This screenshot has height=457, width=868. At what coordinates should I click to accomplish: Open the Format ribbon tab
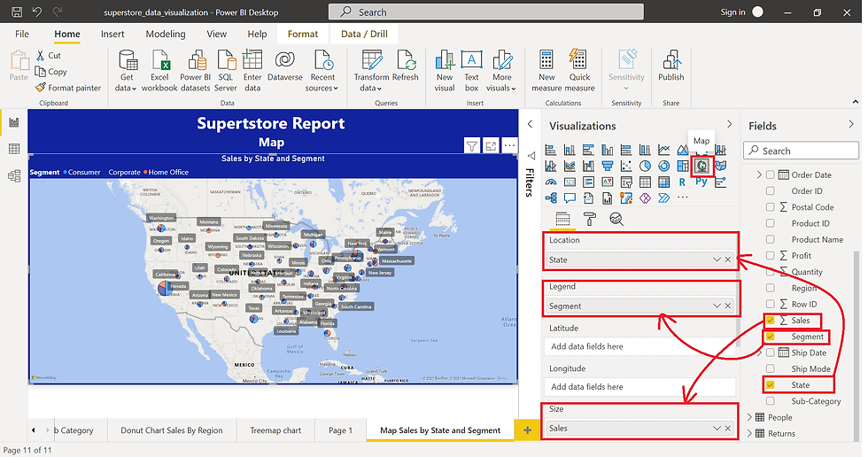pos(303,35)
